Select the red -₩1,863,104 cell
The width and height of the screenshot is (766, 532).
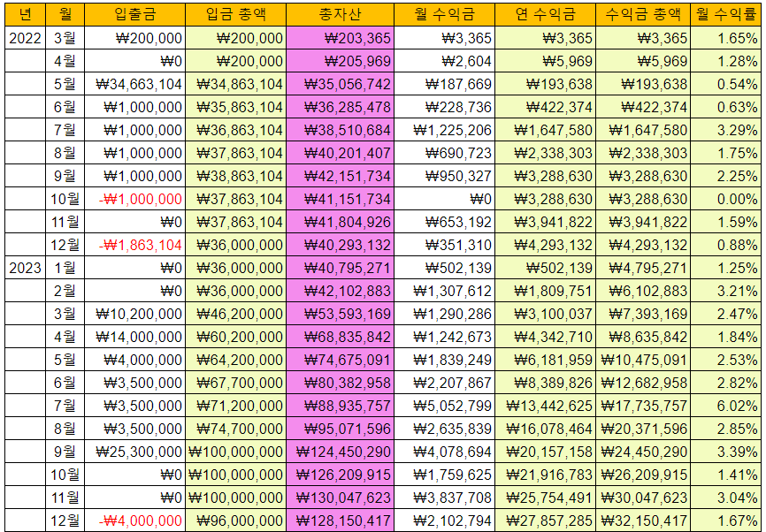click(134, 245)
